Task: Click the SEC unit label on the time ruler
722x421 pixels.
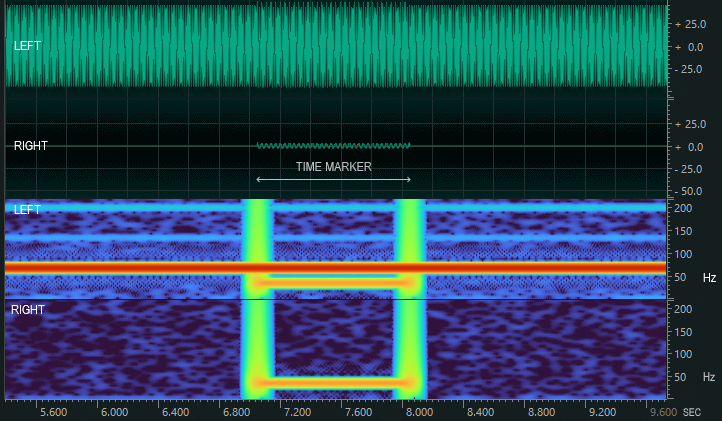Action: tap(692, 411)
